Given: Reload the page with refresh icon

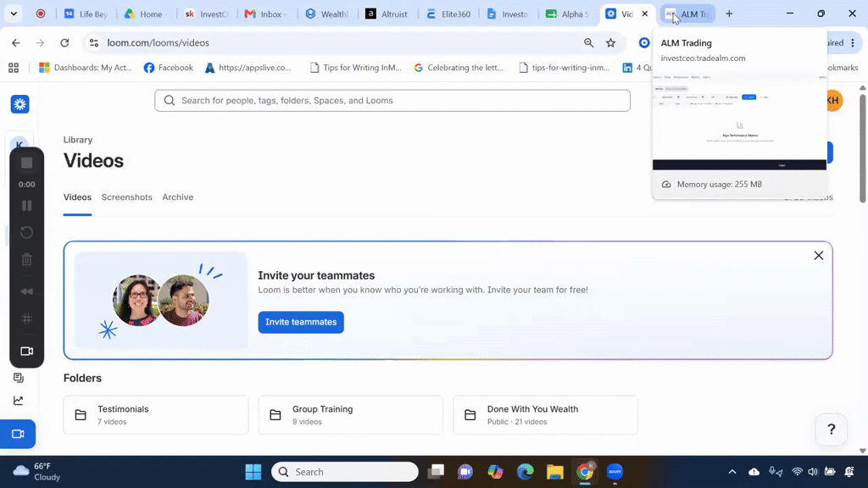Looking at the screenshot, I should click(64, 42).
